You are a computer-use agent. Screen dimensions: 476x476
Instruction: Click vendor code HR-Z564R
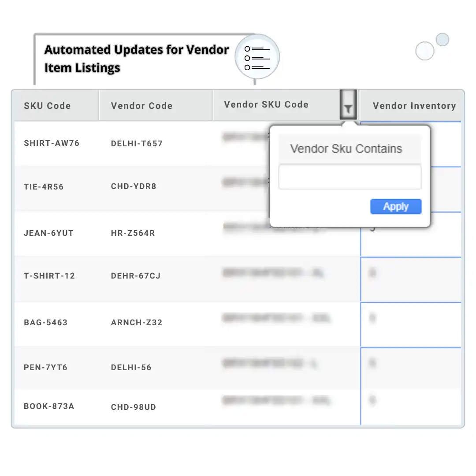[133, 233]
